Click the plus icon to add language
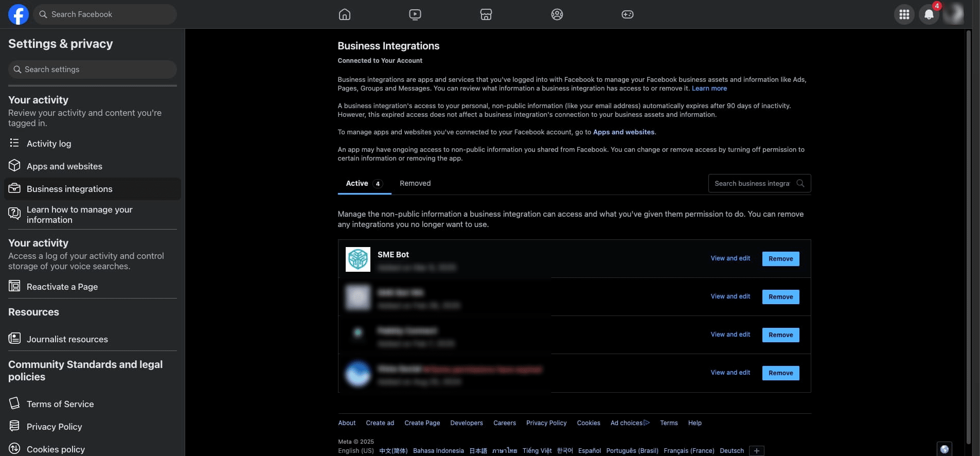The image size is (980, 456). [x=757, y=451]
